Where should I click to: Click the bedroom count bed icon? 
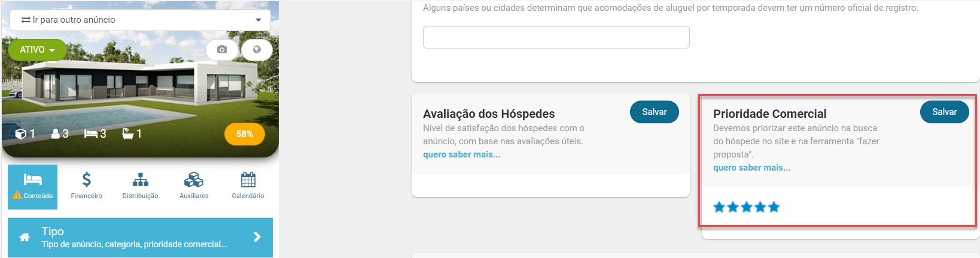91,133
